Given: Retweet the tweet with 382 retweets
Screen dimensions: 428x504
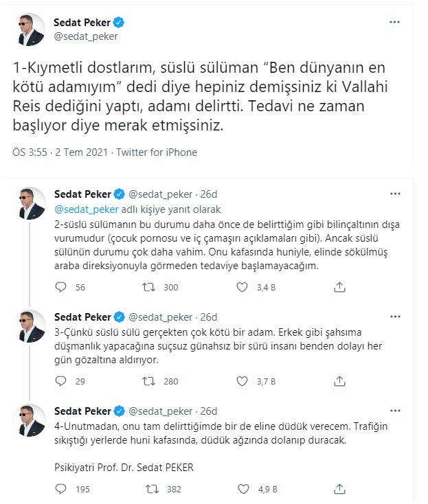Looking at the screenshot, I should click(149, 490).
